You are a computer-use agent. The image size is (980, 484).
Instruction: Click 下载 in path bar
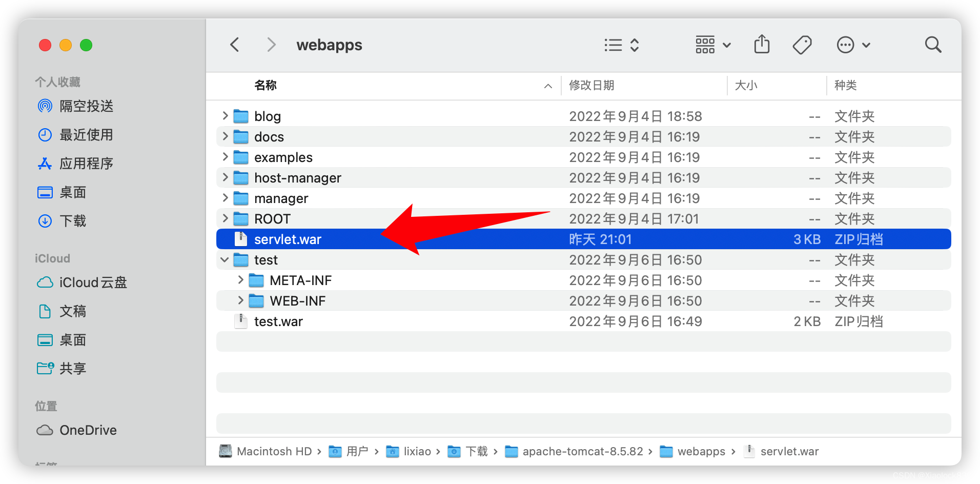tap(468, 451)
